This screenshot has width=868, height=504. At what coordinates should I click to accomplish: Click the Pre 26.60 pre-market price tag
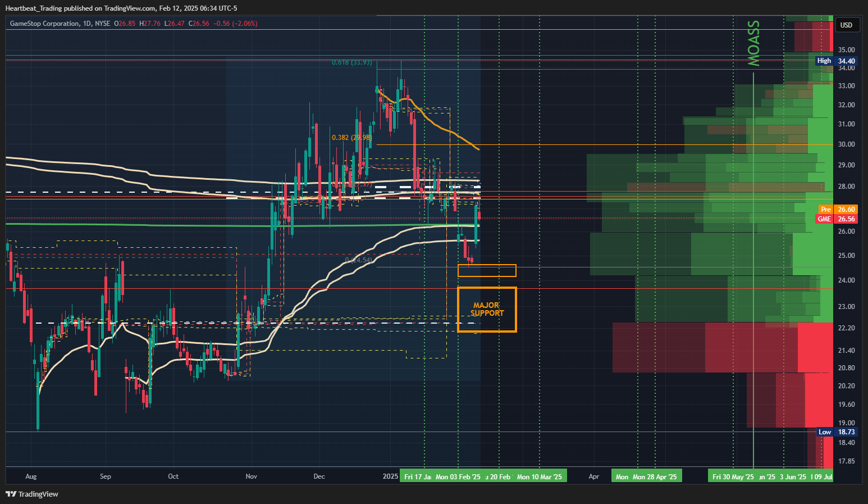pos(838,210)
